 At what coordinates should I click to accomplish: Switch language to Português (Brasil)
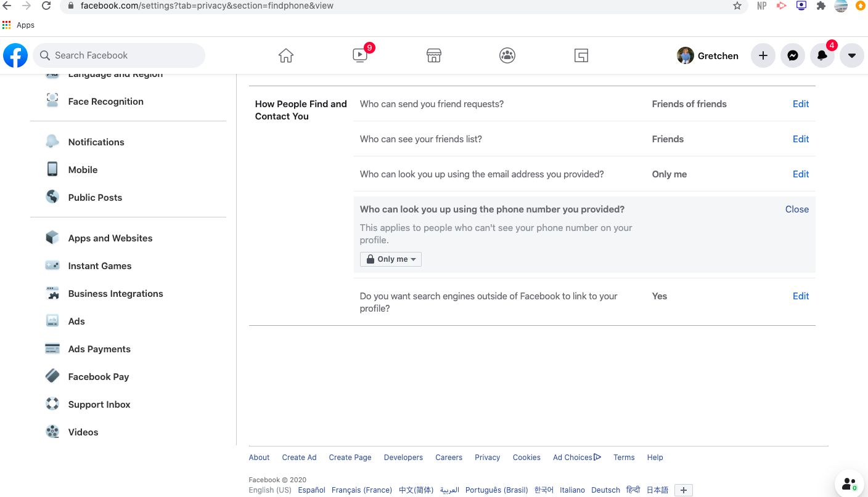497,490
